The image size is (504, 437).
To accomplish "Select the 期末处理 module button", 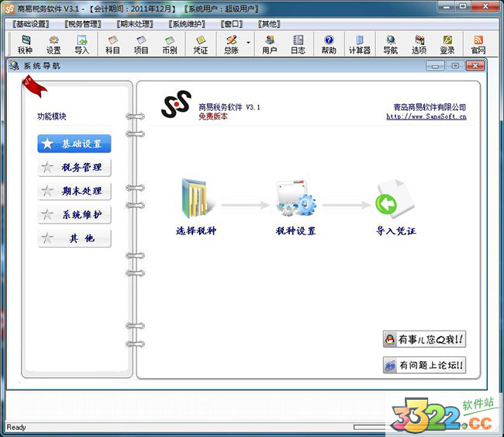I will [x=74, y=191].
